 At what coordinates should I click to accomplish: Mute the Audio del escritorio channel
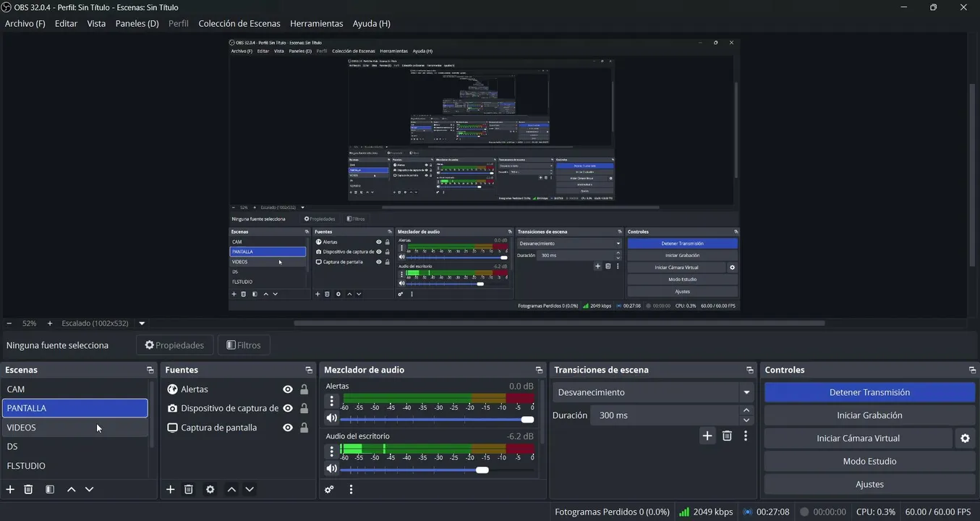332,469
